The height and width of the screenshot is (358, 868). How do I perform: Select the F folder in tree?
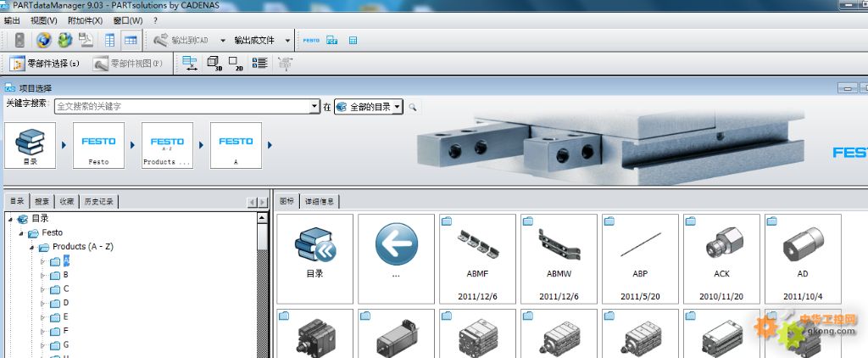pos(59,332)
